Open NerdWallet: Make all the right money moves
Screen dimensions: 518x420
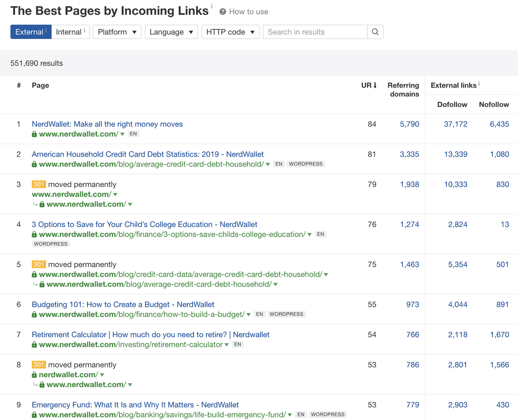107,124
